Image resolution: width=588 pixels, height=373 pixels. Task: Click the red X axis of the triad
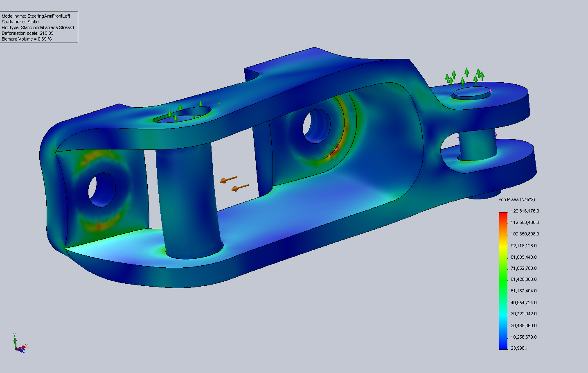tap(24, 347)
